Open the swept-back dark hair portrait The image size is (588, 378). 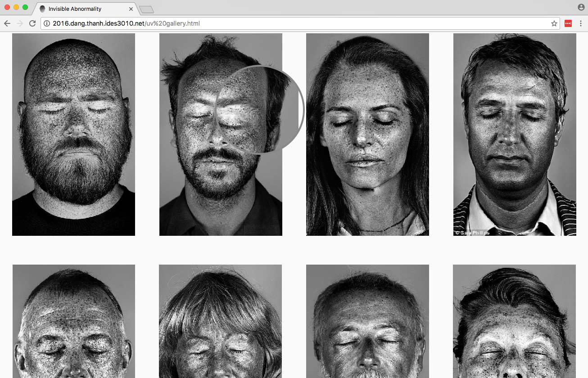[x=514, y=321]
